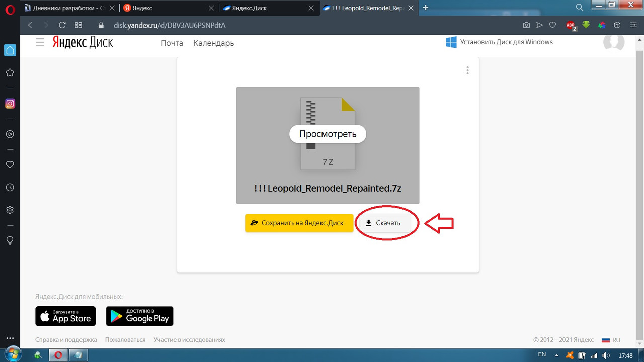This screenshot has height=362, width=644.
Task: Open Участие в исследованиях link
Action: [x=190, y=340]
